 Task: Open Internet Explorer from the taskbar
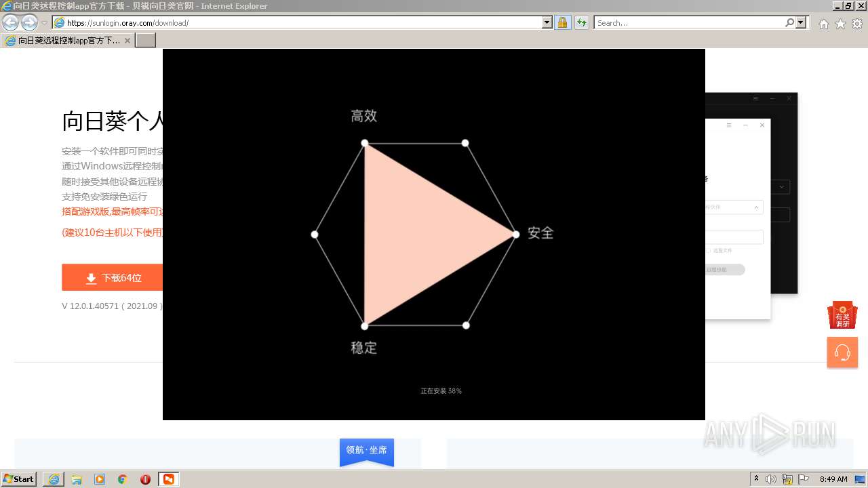click(54, 479)
